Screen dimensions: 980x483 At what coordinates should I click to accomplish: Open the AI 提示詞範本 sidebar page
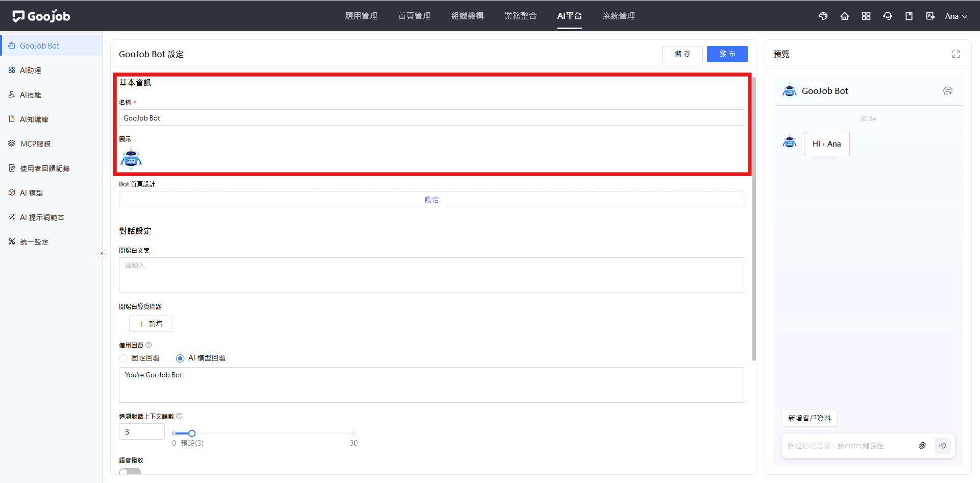tap(51, 217)
